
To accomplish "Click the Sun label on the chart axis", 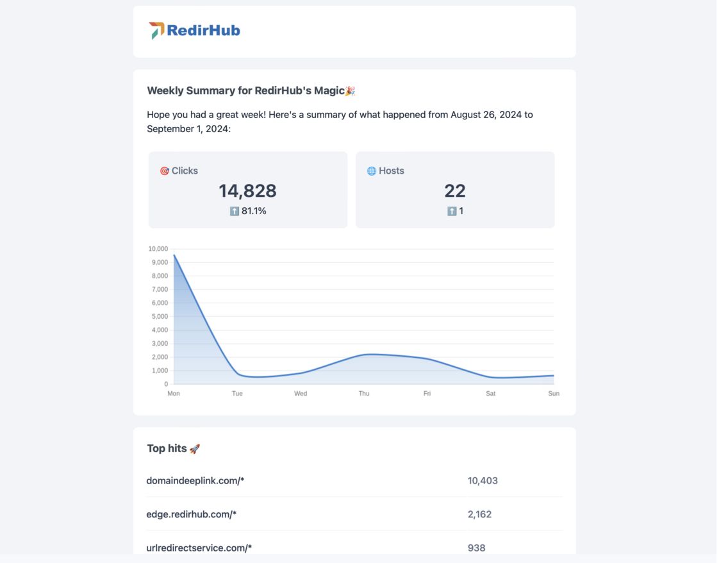I will [x=553, y=393].
